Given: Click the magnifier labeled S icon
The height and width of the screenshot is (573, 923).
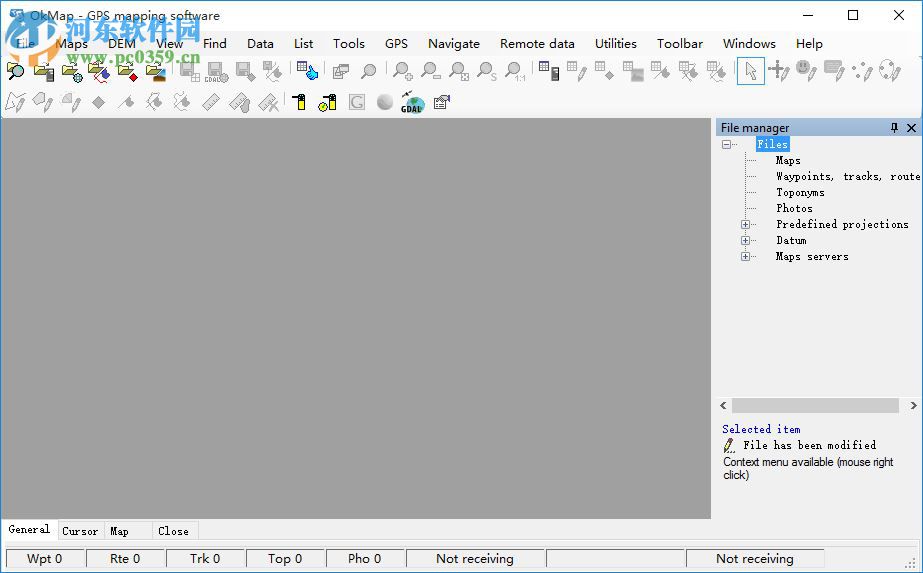Looking at the screenshot, I should [x=487, y=71].
